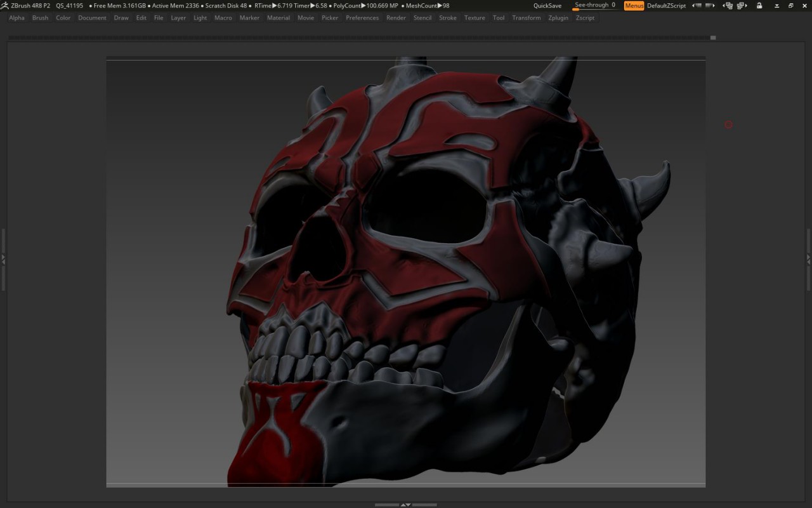Click the DefaultZScript button
The height and width of the screenshot is (508, 812).
pos(667,6)
